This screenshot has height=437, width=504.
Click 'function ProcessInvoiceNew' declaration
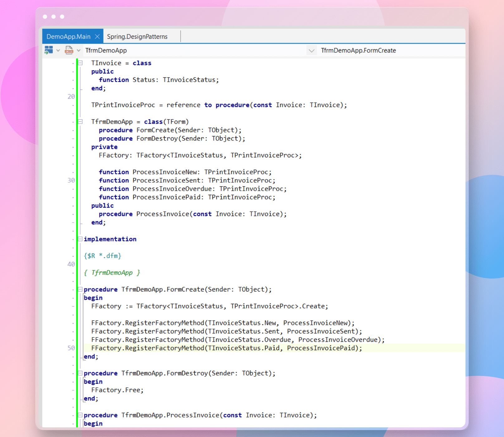[185, 172]
